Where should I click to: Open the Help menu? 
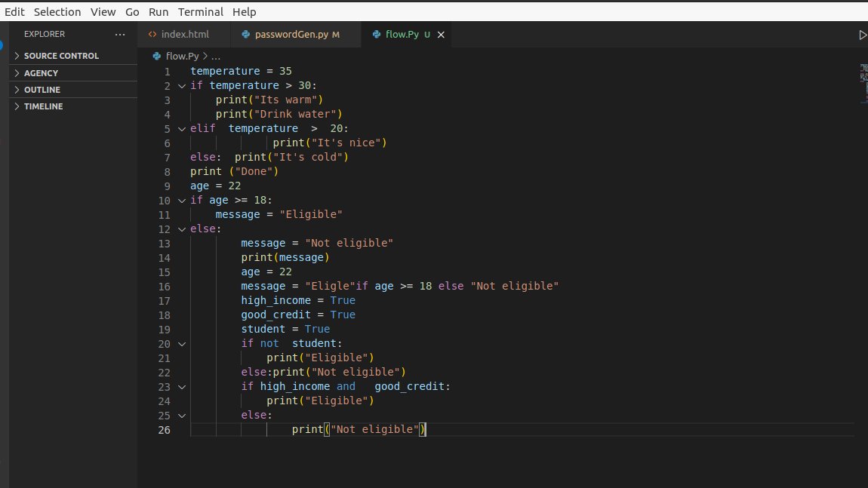click(244, 11)
